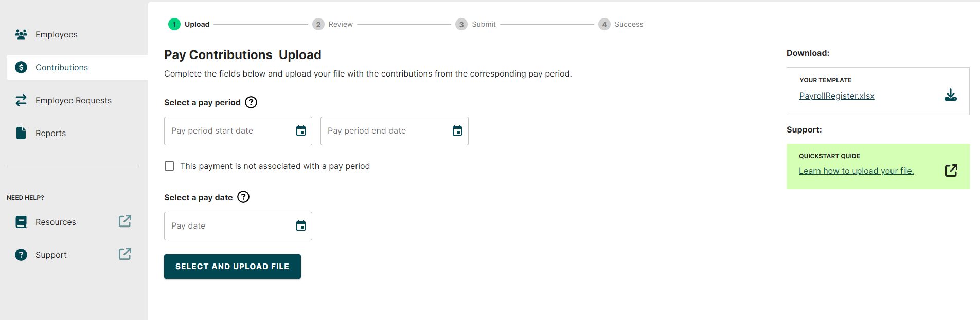Screen dimensions: 980x320
Task: Check 'This payment is not associated with a pay period'
Action: pos(169,166)
